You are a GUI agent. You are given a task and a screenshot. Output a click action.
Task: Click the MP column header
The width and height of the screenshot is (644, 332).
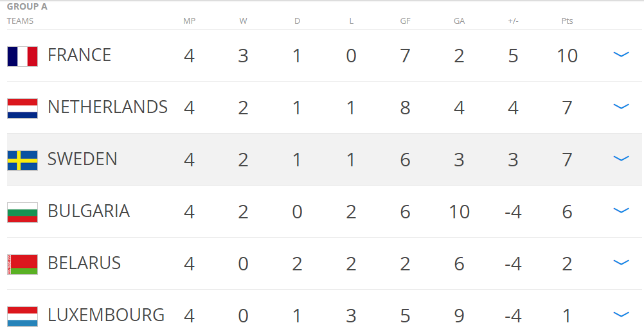coord(189,21)
